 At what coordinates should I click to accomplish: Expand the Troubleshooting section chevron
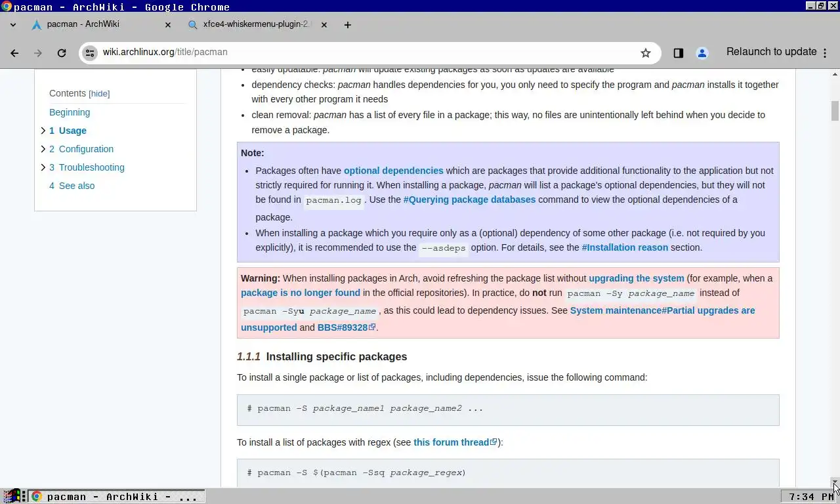pyautogui.click(x=43, y=167)
